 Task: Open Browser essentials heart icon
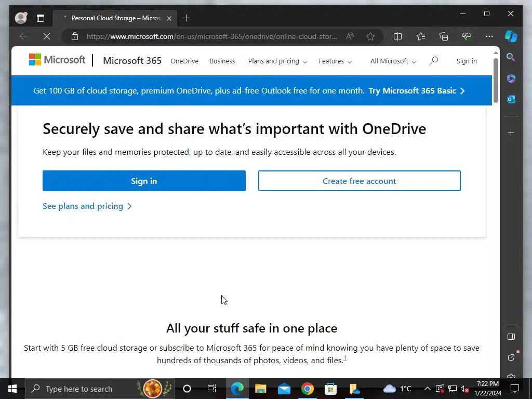[467, 36]
